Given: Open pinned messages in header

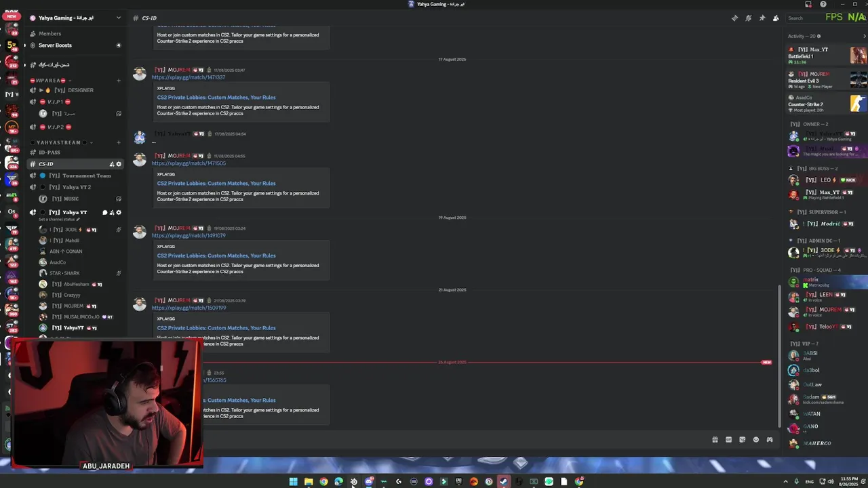Looking at the screenshot, I should [762, 18].
